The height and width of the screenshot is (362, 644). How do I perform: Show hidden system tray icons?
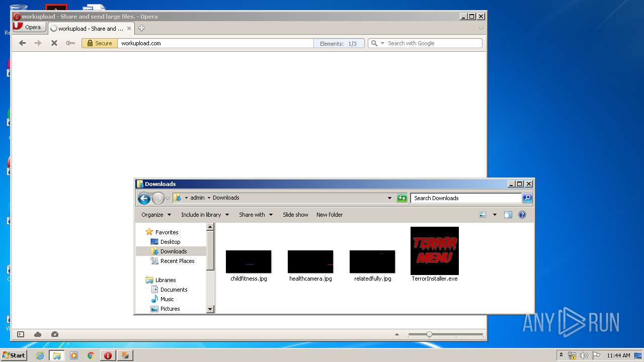[561, 355]
